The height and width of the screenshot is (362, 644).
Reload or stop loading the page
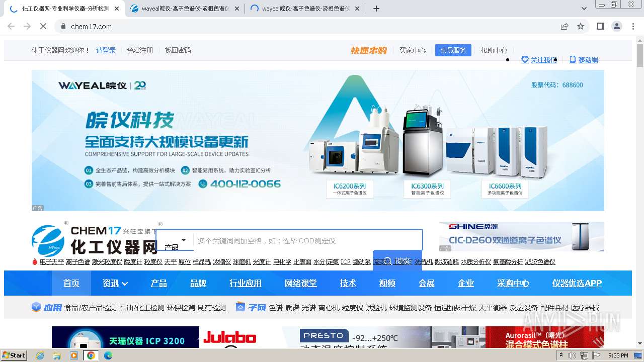(x=43, y=26)
